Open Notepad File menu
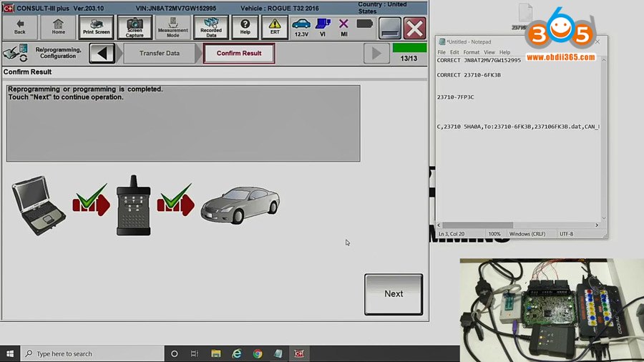This screenshot has width=644, height=362. (x=441, y=52)
